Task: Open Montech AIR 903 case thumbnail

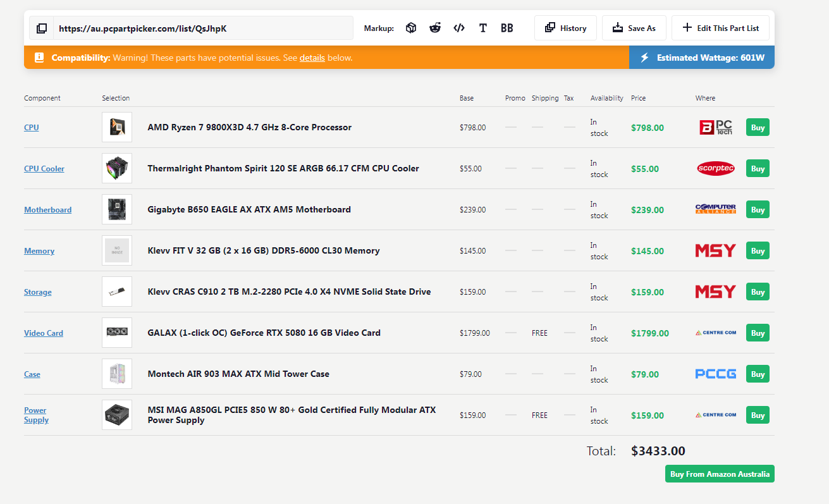Action: pos(117,374)
